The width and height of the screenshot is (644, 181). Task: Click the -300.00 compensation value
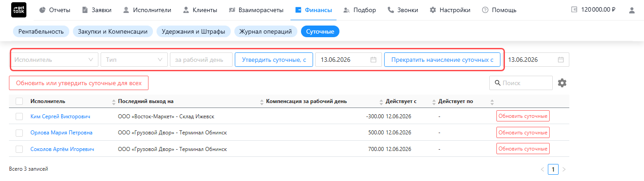375,116
